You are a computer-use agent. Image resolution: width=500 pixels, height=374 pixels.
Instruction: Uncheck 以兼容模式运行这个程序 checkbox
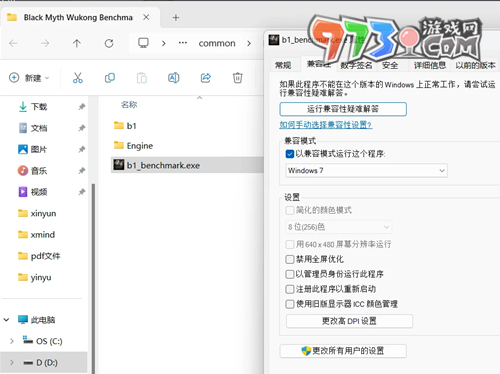pos(290,154)
